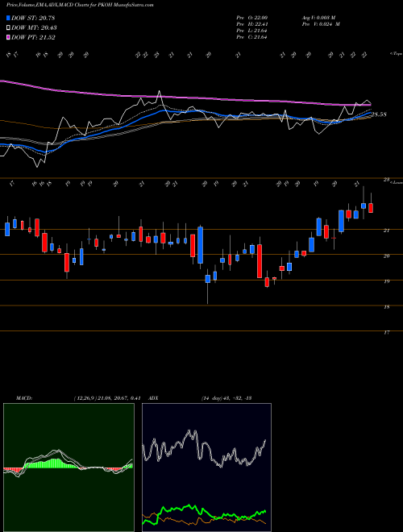Click the blue DOW ST legend swatch
403x532 pixels.
click(8, 18)
